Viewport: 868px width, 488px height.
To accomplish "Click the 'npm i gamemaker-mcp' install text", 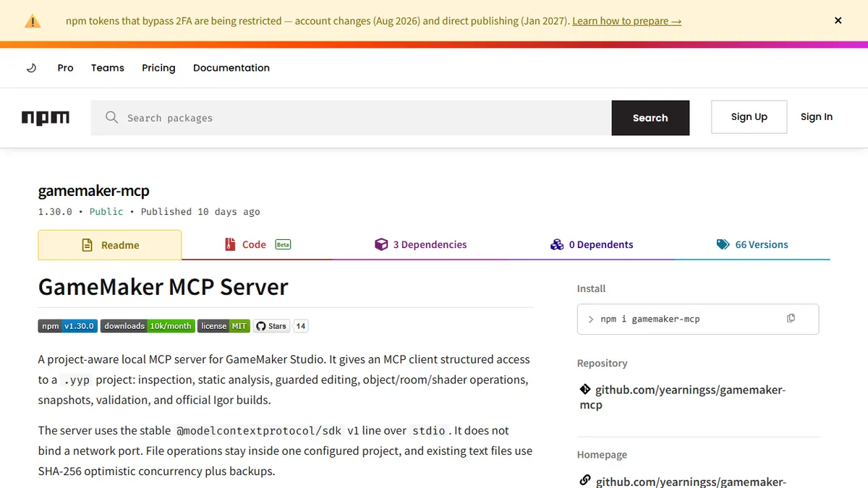I will (650, 319).
